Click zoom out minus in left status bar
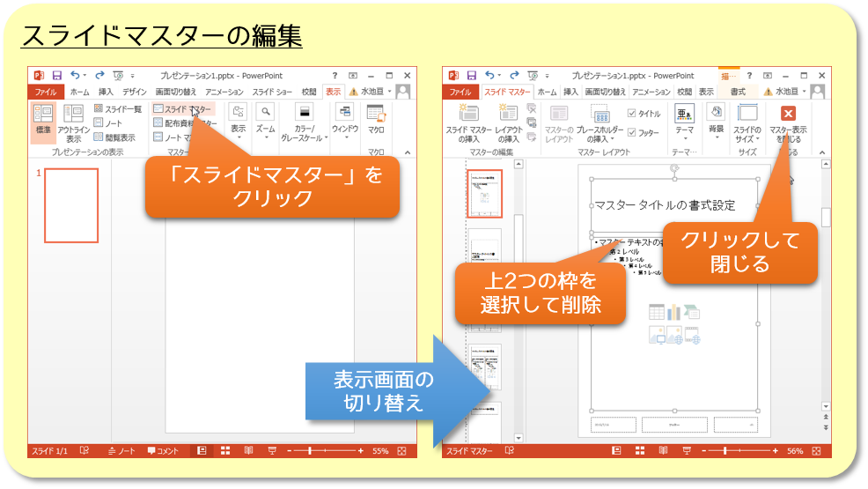The height and width of the screenshot is (489, 868). tap(289, 451)
